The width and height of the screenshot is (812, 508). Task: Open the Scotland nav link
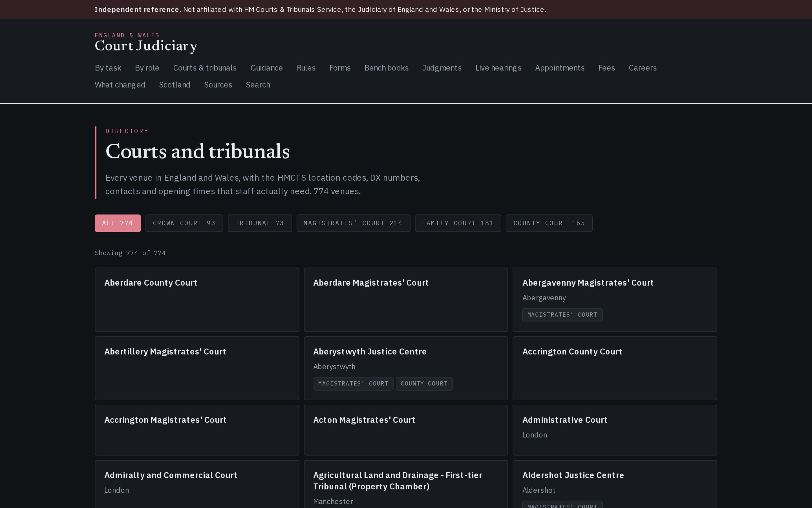[x=175, y=85]
